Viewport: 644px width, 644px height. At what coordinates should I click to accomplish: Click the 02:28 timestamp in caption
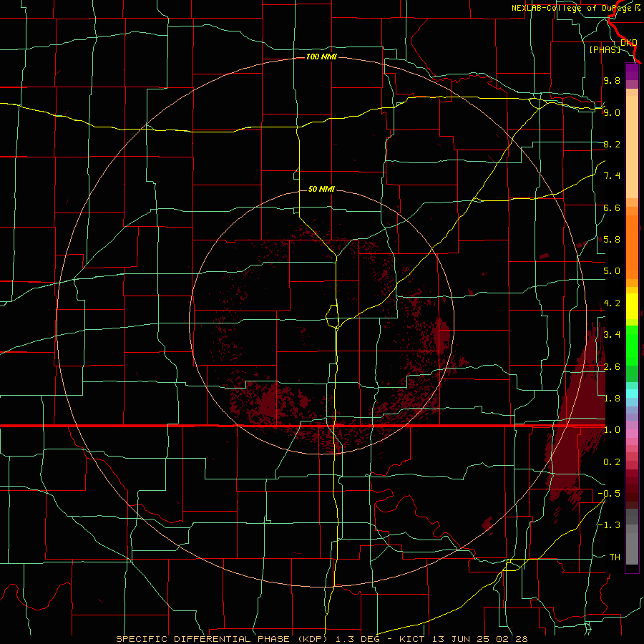point(511,639)
